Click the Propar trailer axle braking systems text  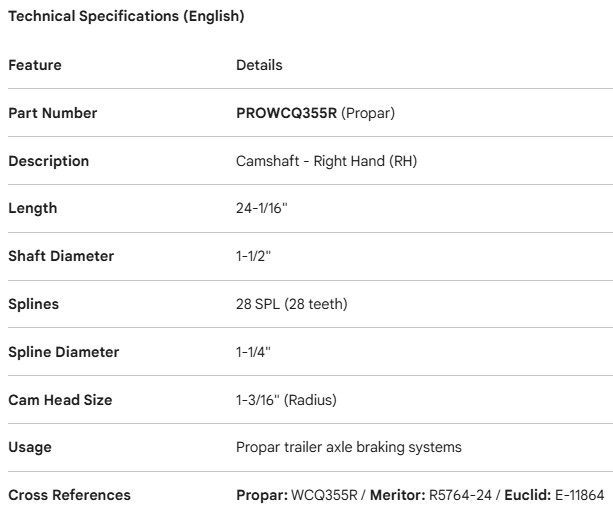point(349,449)
